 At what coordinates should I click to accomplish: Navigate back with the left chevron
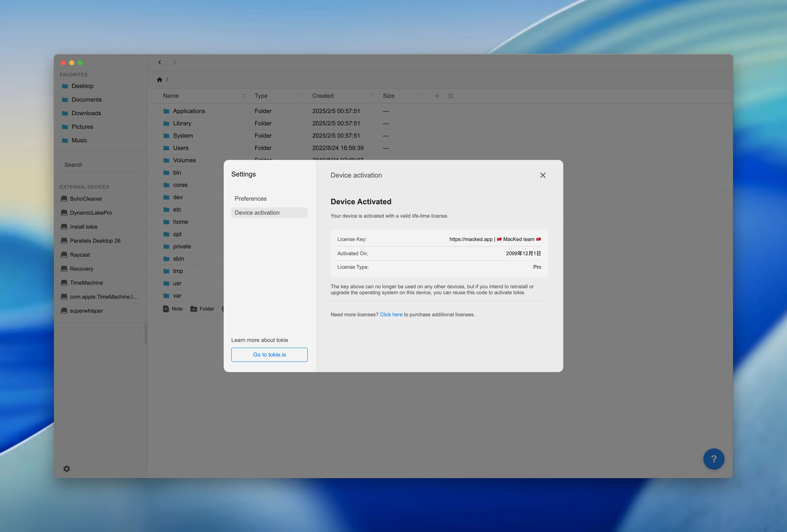point(159,62)
